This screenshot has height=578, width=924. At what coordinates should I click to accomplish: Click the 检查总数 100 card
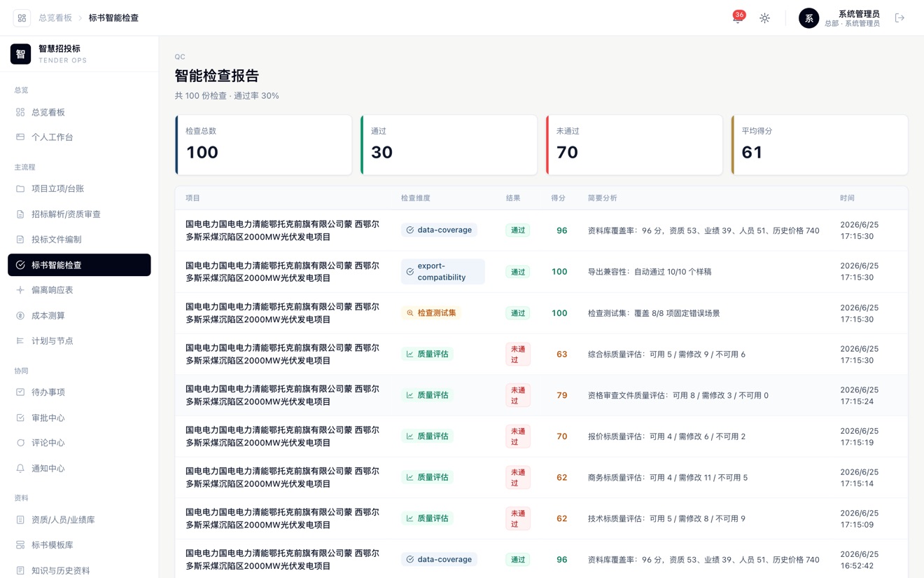[x=263, y=145]
